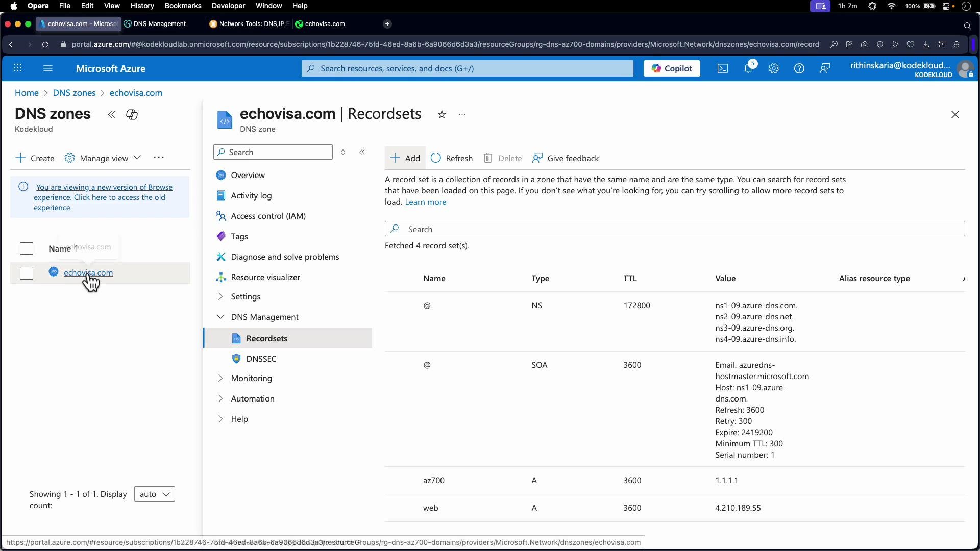Select the az700 record set row
Screen dimensions: 980x551
click(x=675, y=481)
